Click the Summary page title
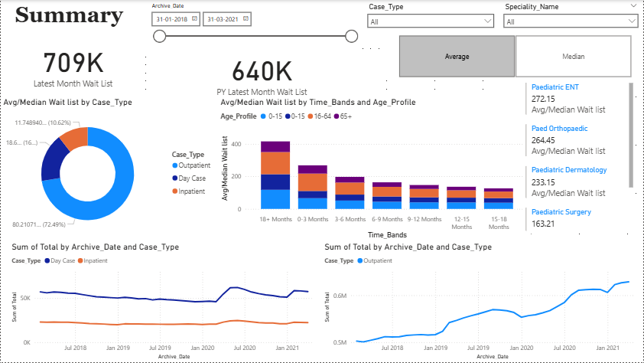Image resolution: width=644 pixels, height=363 pixels. (69, 15)
